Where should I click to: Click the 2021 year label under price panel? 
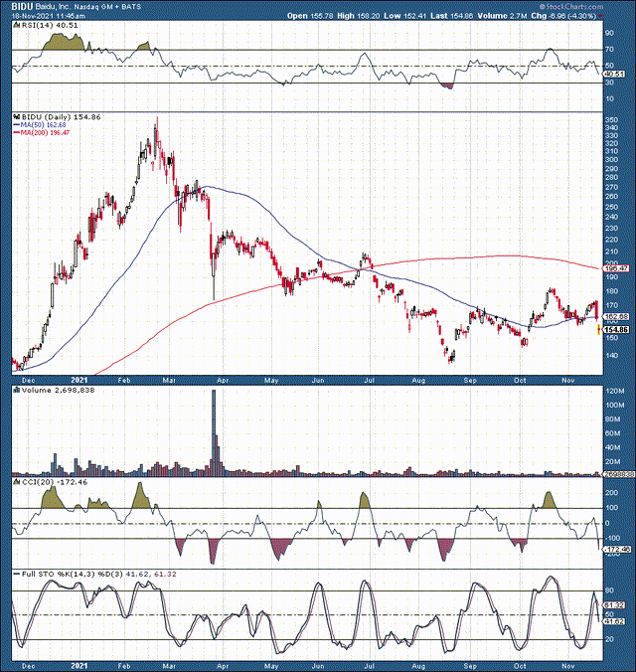[x=79, y=380]
